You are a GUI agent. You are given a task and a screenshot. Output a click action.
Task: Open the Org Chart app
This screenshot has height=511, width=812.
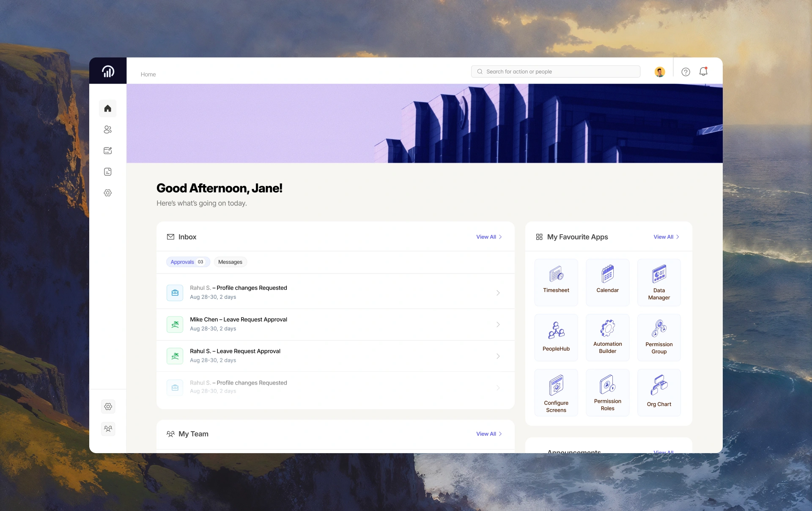658,392
